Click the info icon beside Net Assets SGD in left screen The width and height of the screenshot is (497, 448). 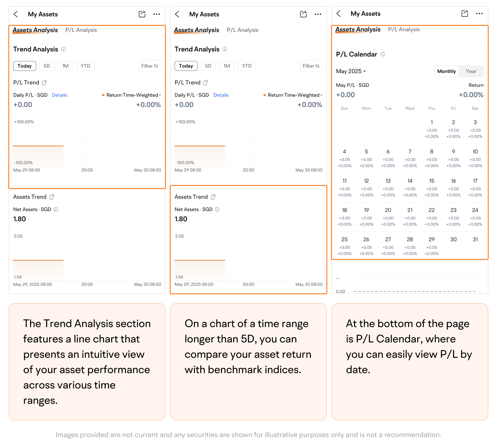click(x=56, y=210)
